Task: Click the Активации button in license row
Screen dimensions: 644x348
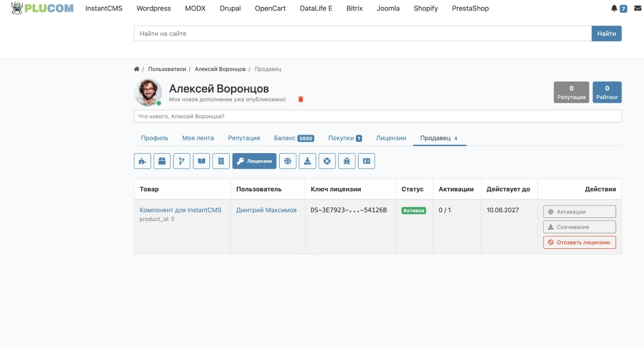Action: pos(580,212)
